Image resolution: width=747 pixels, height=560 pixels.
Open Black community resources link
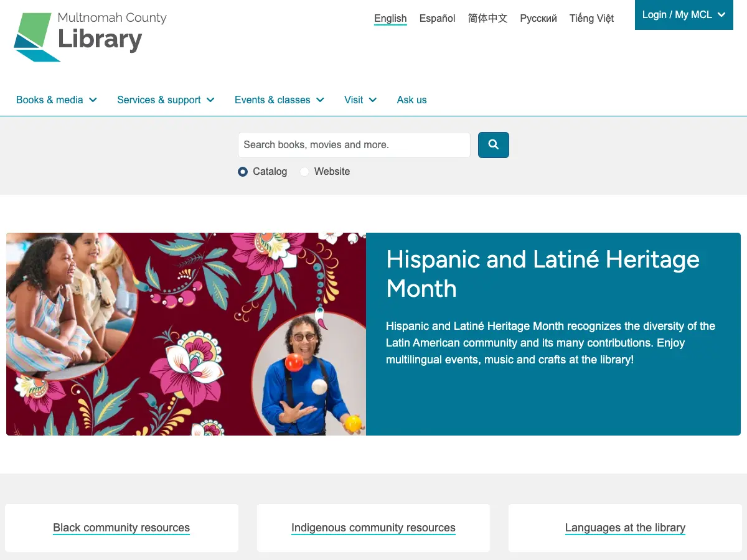point(121,528)
